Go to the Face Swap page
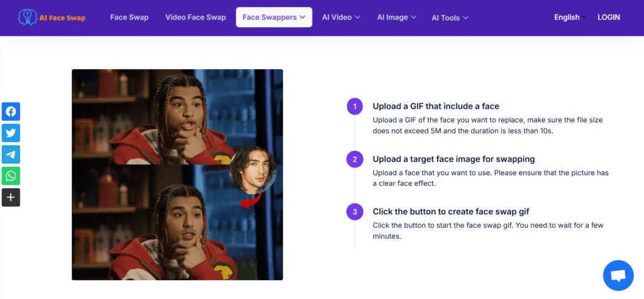 coord(129,17)
